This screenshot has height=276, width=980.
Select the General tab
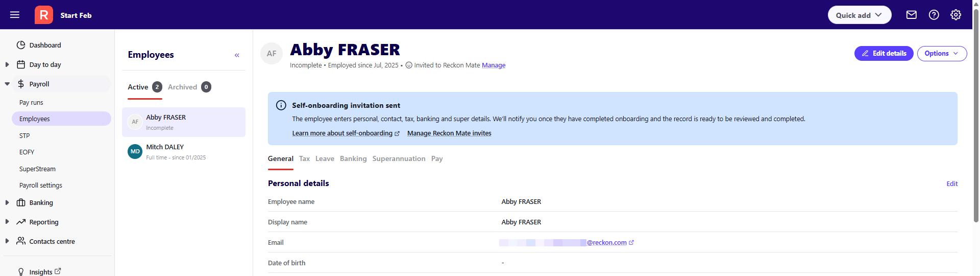pyautogui.click(x=281, y=158)
